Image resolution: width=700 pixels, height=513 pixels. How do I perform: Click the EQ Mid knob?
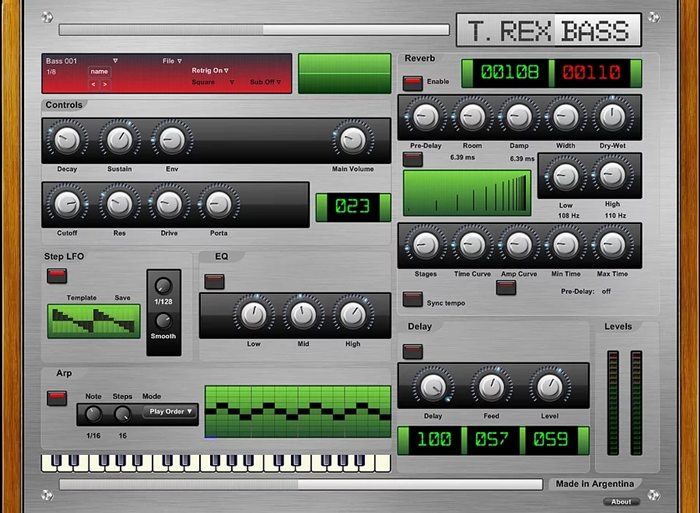pyautogui.click(x=302, y=315)
